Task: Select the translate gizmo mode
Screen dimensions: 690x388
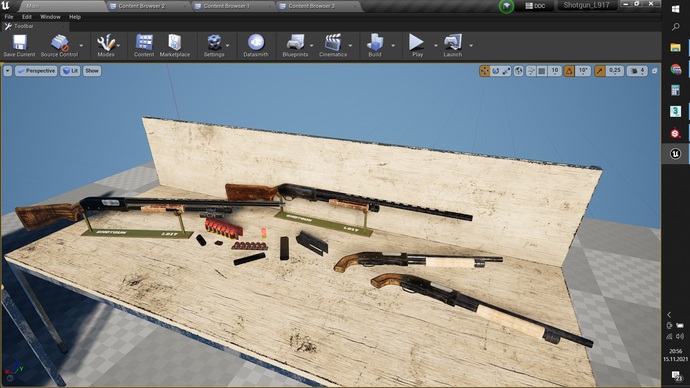Action: coord(484,71)
